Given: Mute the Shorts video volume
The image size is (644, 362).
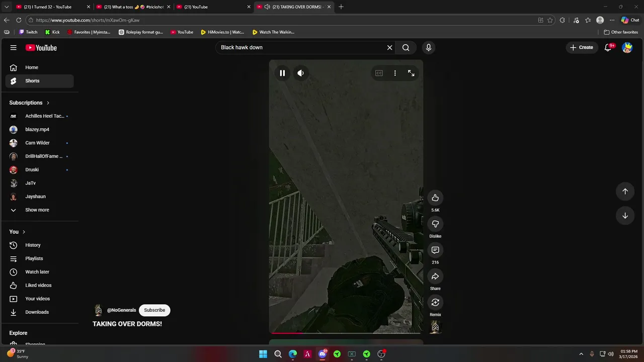Looking at the screenshot, I should click(x=300, y=73).
